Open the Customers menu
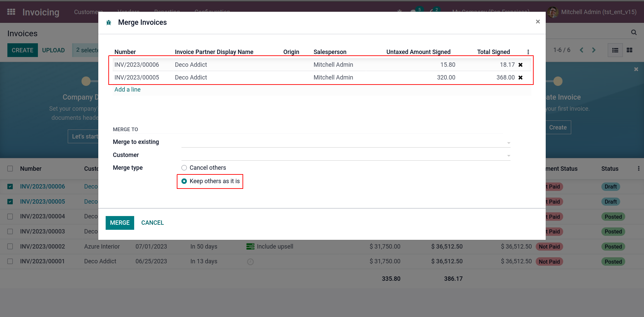 point(88,12)
